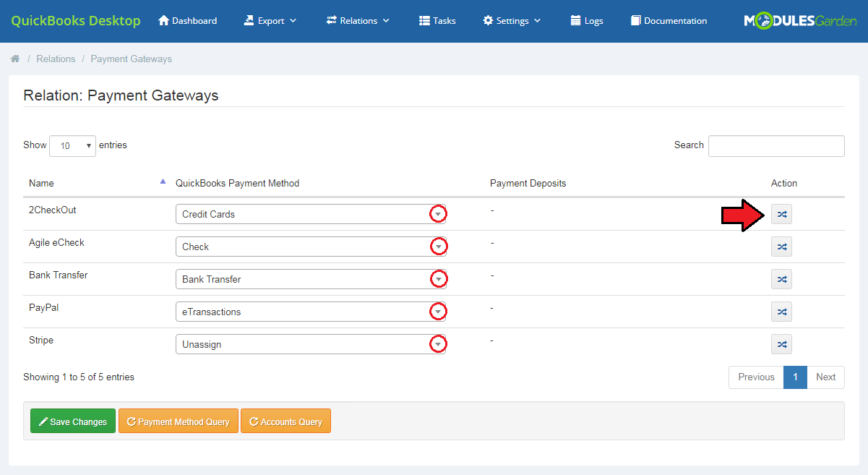Image resolution: width=868 pixels, height=475 pixels.
Task: Open the Stripe Unassign dropdown
Action: (311, 344)
